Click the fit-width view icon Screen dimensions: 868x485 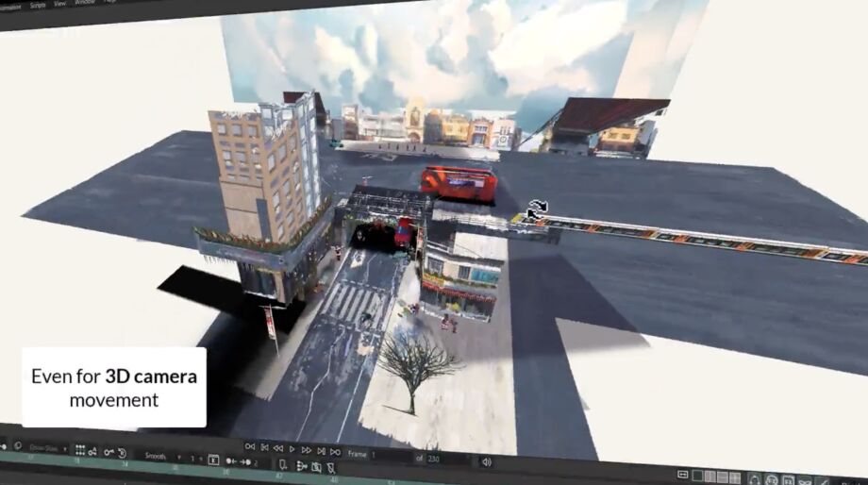[x=682, y=475]
